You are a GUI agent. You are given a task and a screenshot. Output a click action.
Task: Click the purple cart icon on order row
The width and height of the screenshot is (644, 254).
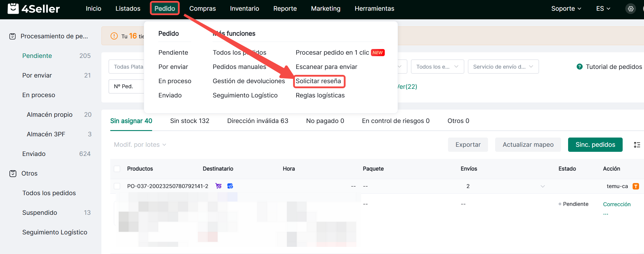(x=219, y=186)
